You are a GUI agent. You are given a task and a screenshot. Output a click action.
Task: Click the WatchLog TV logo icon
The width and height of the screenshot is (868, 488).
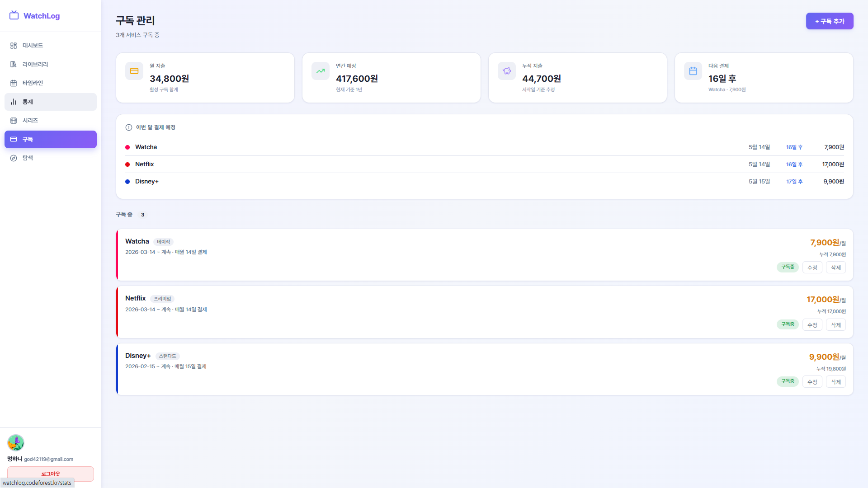pyautogui.click(x=14, y=15)
